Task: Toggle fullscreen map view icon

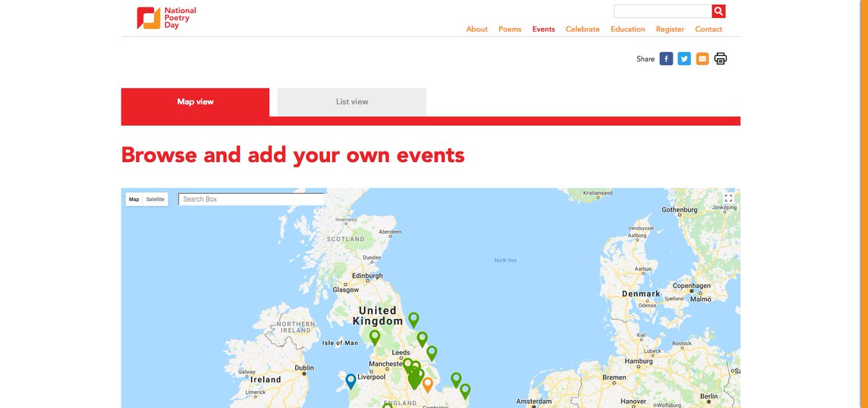Action: point(728,198)
